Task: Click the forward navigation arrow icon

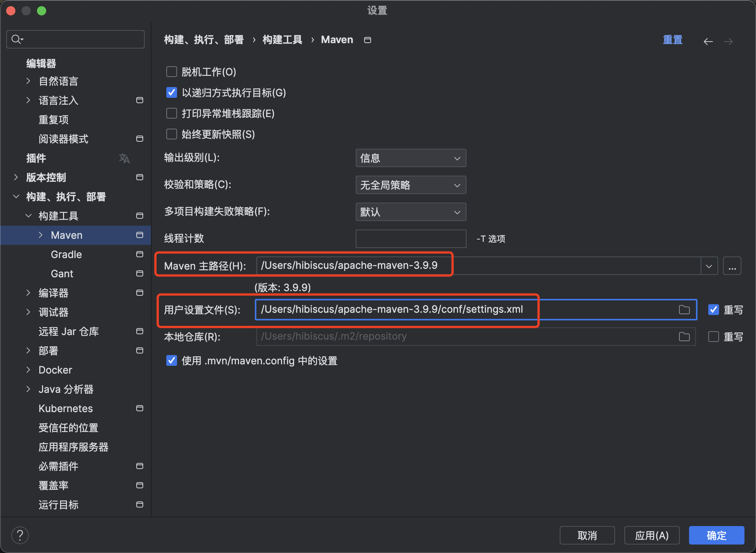Action: 728,41
